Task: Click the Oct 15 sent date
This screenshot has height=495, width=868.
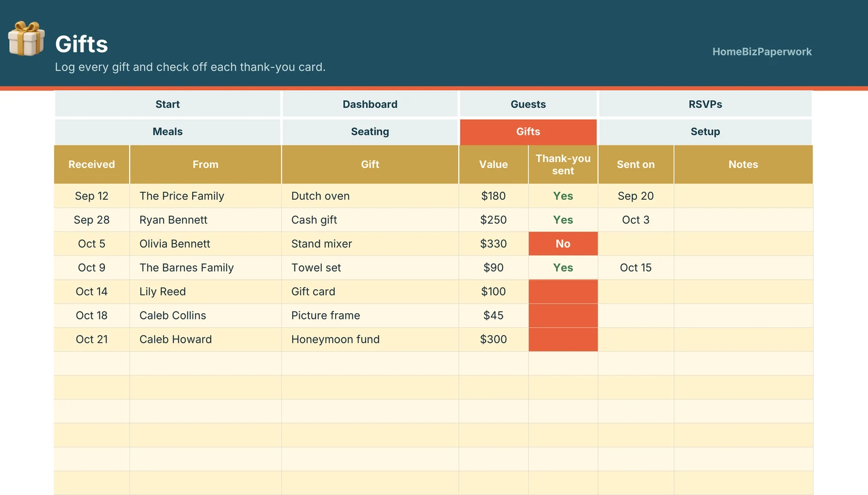Action: tap(636, 267)
